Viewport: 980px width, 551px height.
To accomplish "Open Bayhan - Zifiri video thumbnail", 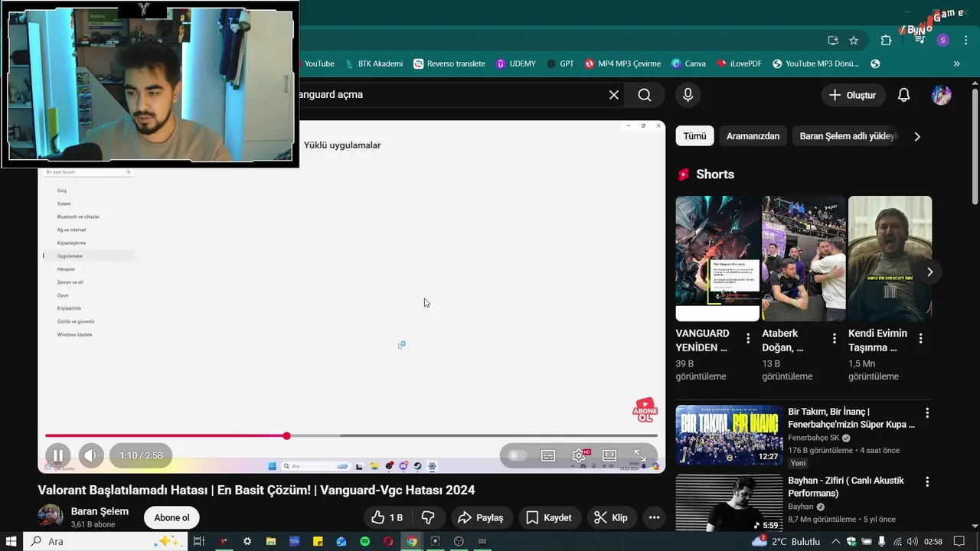I will tap(729, 502).
